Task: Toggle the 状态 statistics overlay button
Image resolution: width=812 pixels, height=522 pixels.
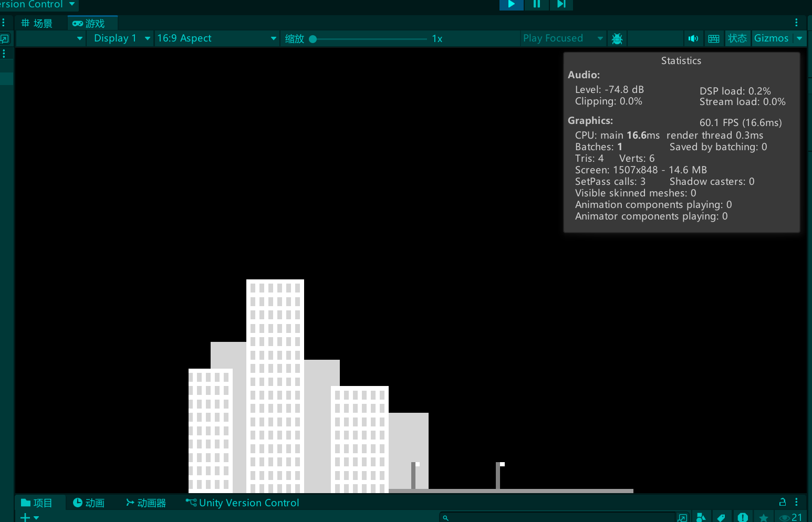Action: [737, 38]
